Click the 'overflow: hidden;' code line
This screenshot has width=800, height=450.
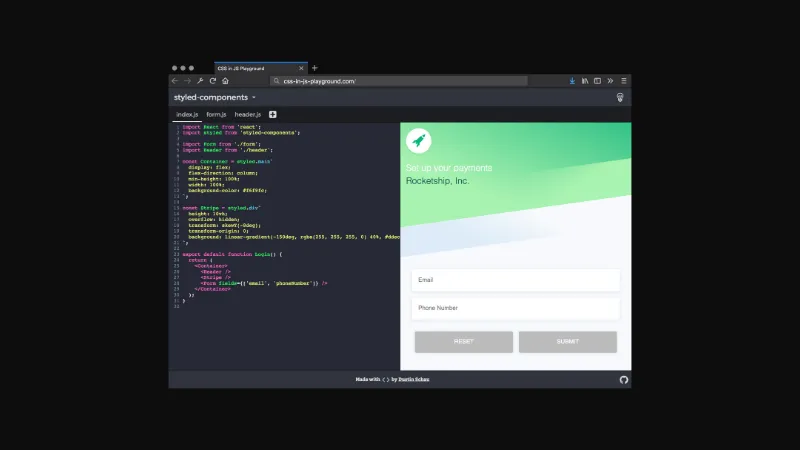click(214, 219)
